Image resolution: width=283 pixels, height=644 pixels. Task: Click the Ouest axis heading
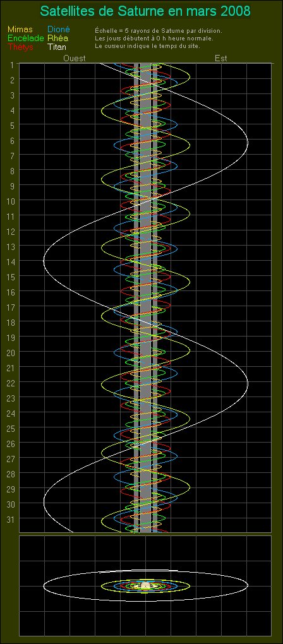(x=75, y=58)
